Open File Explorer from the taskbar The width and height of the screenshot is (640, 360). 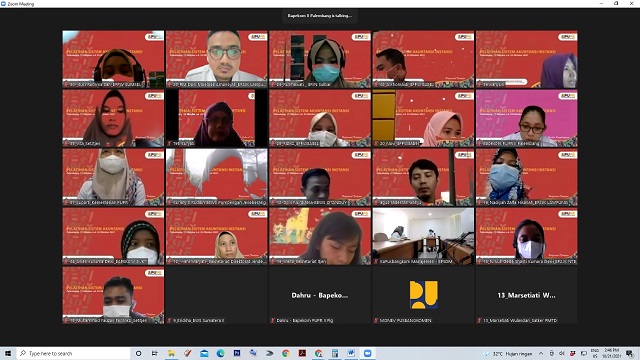pos(171,353)
